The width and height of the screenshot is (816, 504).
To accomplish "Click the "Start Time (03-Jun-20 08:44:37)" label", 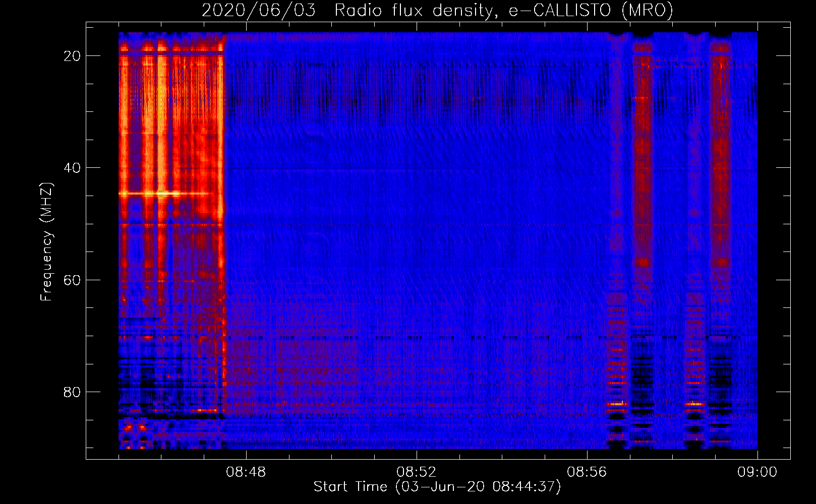I will point(437,487).
